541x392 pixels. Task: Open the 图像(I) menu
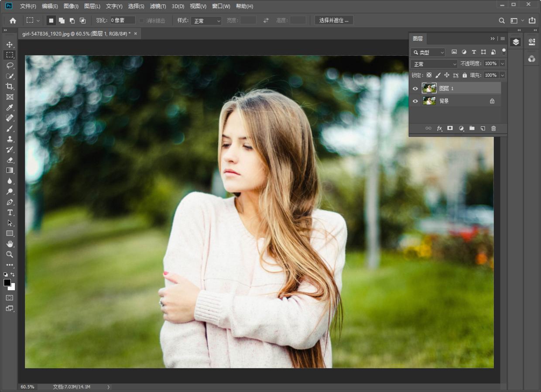pos(71,6)
